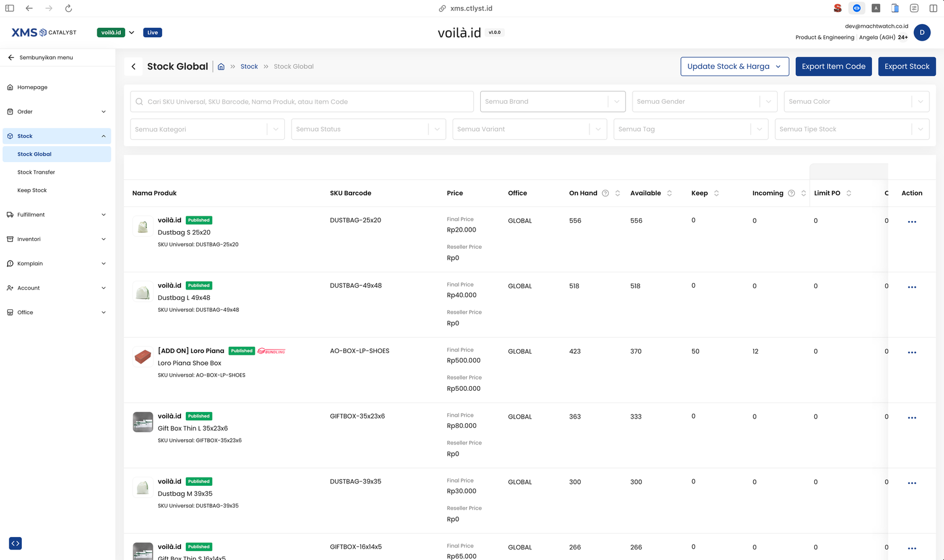Click the home icon in the breadcrumb
944x560 pixels.
[x=221, y=67]
